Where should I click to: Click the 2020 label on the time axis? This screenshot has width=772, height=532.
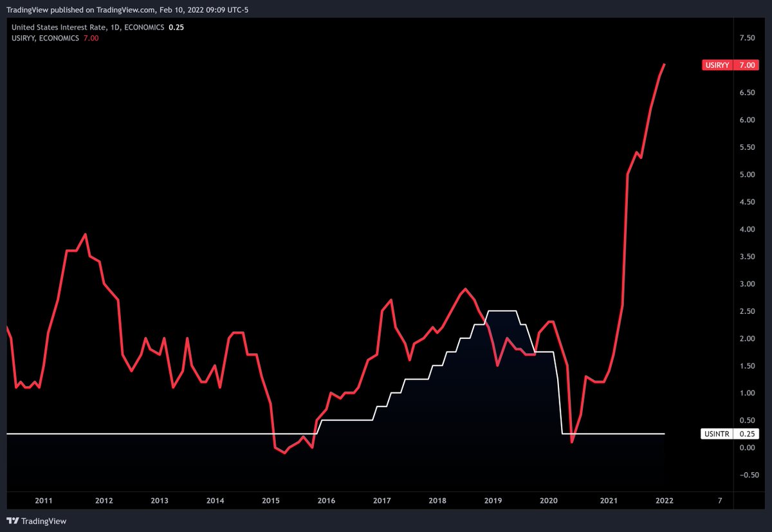coord(549,500)
